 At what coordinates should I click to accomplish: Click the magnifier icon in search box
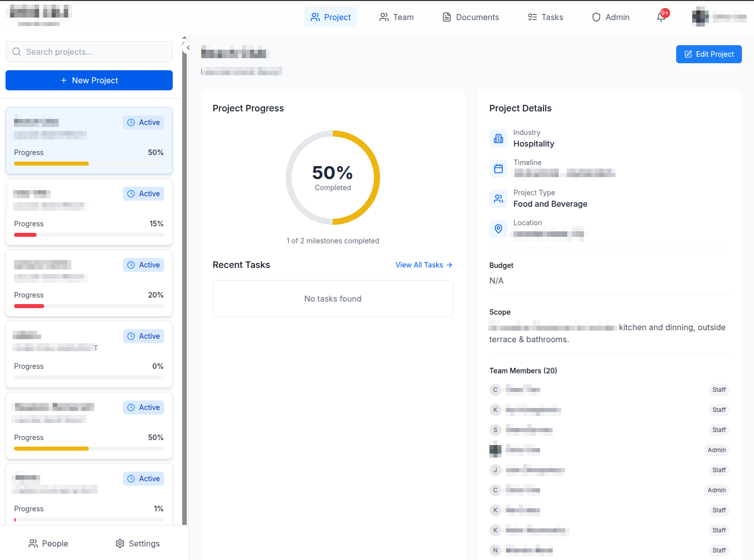coord(17,52)
